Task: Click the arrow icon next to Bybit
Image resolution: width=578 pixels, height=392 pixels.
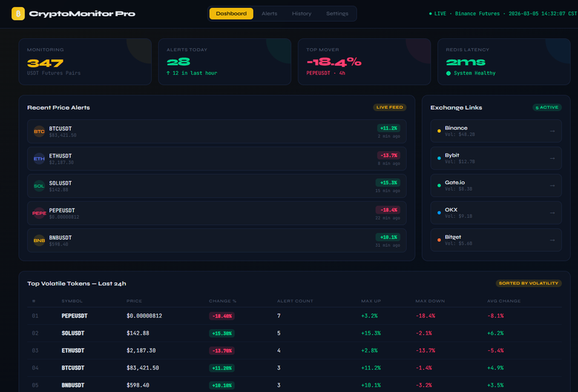Action: tap(552, 158)
